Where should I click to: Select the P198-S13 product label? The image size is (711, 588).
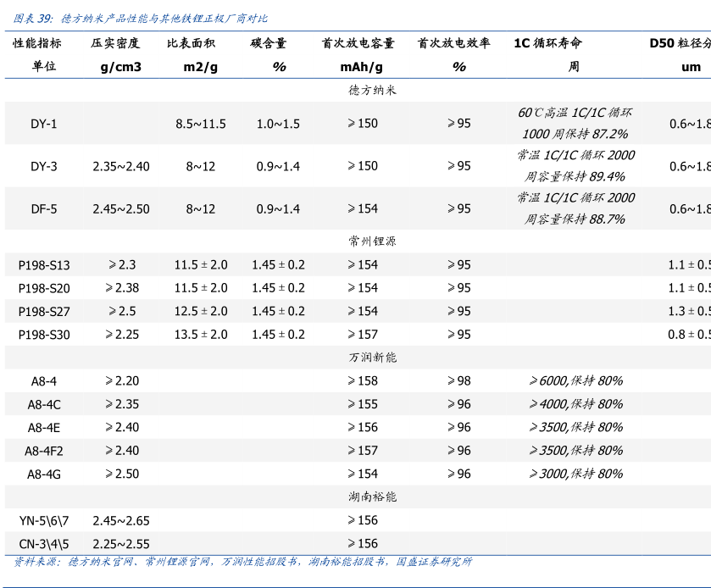44,265
